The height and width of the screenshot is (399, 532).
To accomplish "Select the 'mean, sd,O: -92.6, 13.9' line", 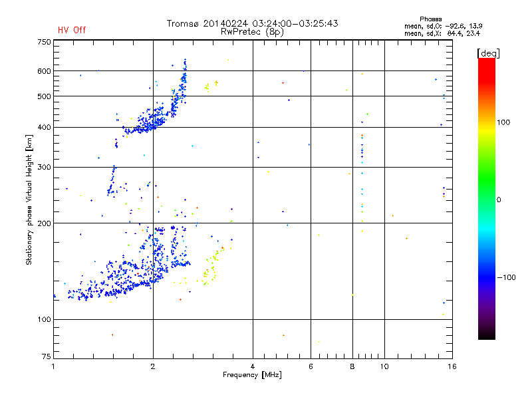I will 443,26.
